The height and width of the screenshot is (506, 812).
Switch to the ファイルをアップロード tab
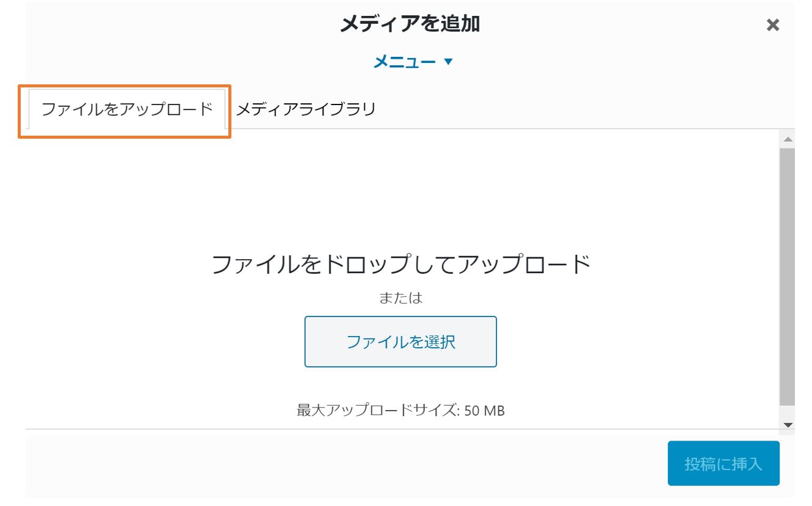tap(126, 110)
